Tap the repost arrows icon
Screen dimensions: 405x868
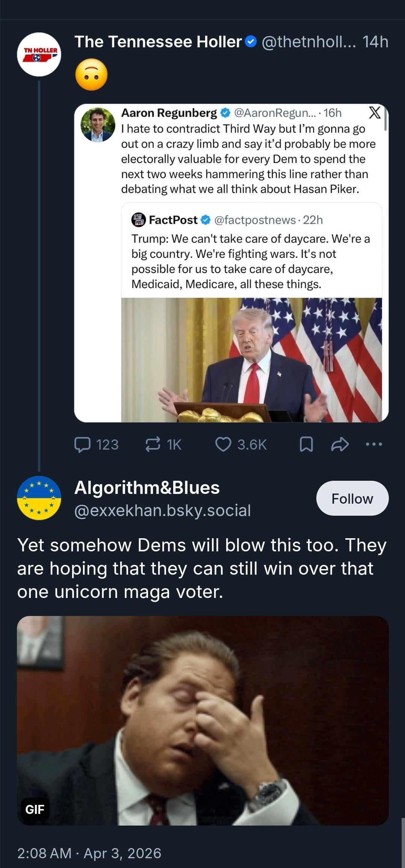(153, 444)
